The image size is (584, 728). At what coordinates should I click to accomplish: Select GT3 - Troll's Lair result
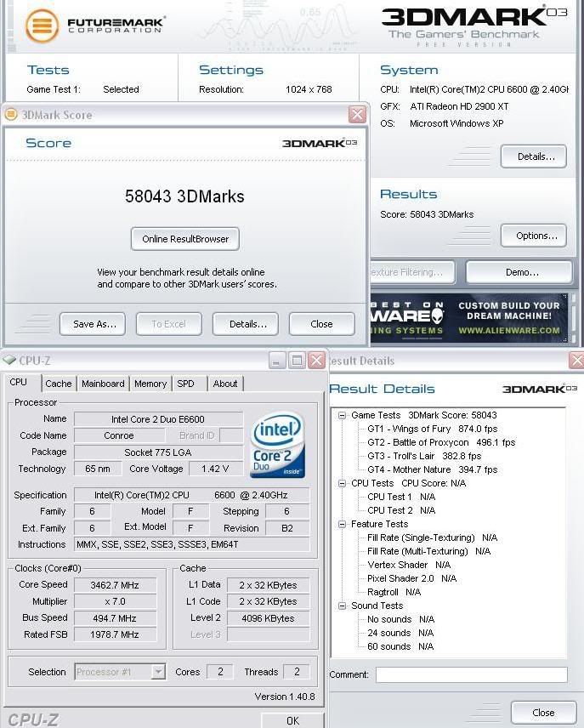tap(424, 456)
